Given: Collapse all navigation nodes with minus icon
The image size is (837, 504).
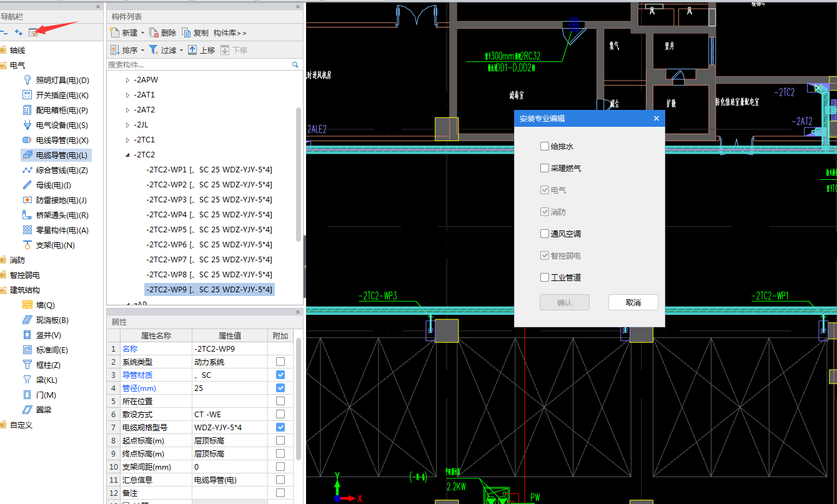Looking at the screenshot, I should click(x=4, y=32).
